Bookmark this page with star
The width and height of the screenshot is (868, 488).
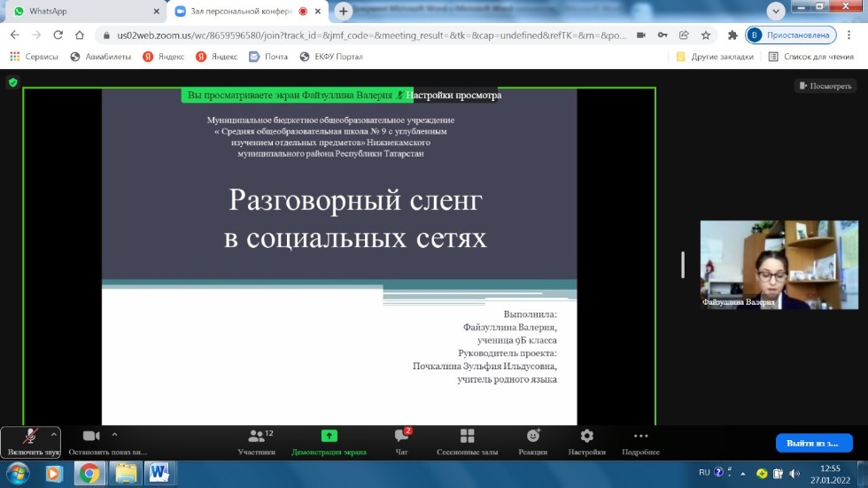pos(706,35)
